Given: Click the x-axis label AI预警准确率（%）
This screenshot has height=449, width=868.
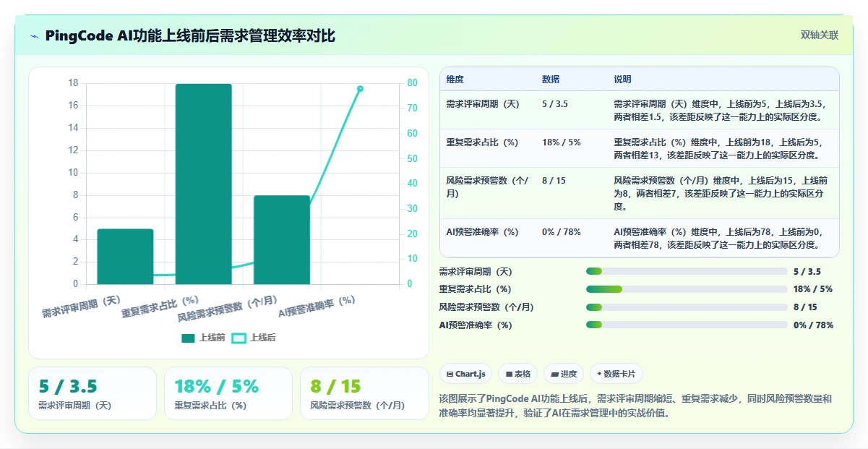Looking at the screenshot, I should pyautogui.click(x=318, y=307).
